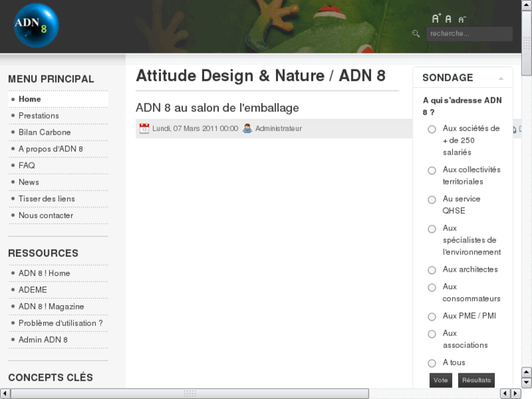Submit poll with Vote button
The width and height of the screenshot is (532, 399).
coord(441,380)
